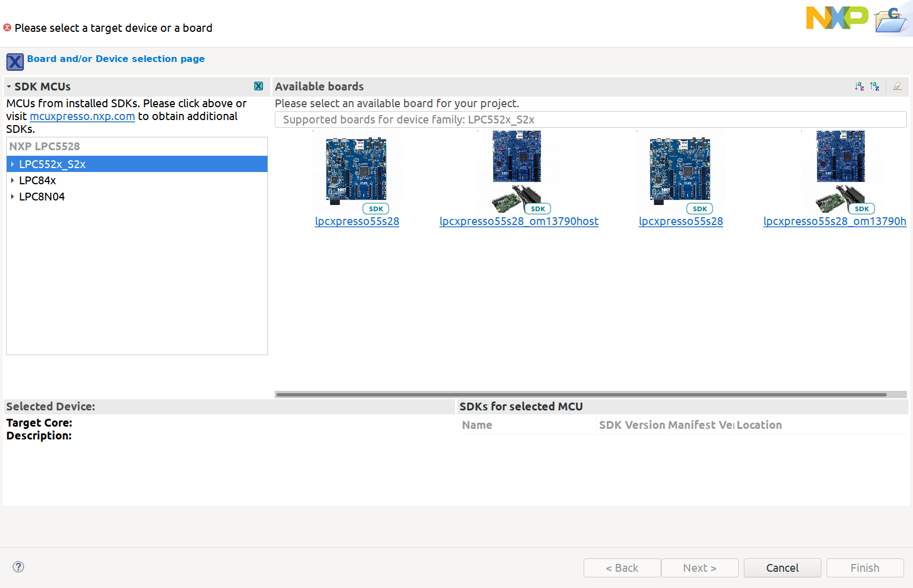Collapse the SDK MCUs section

(x=8, y=86)
